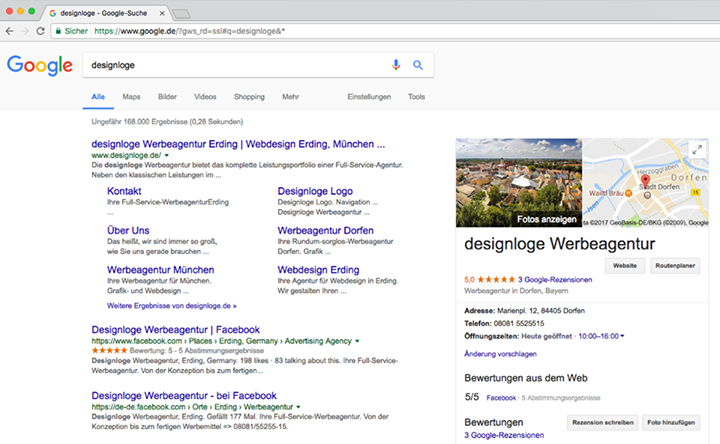Click Änderung vorschlagen link
Viewport: 720px width, 444px height.
501,354
